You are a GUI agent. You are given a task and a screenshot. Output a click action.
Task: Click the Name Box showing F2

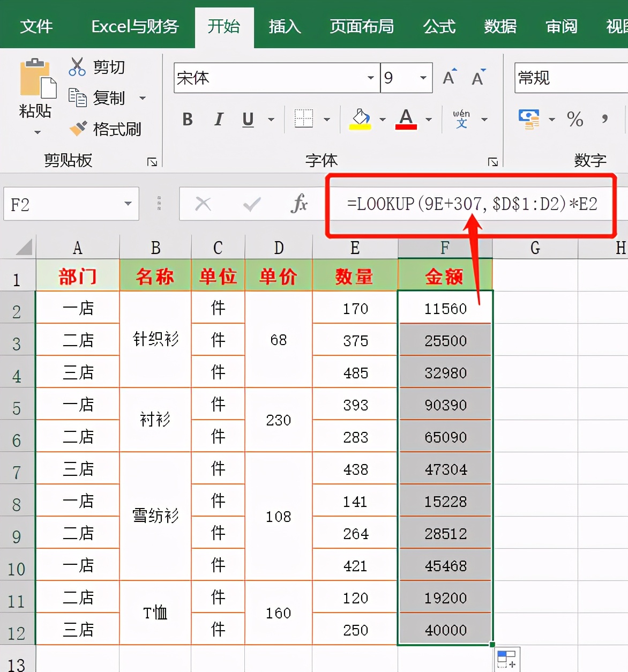pos(70,204)
